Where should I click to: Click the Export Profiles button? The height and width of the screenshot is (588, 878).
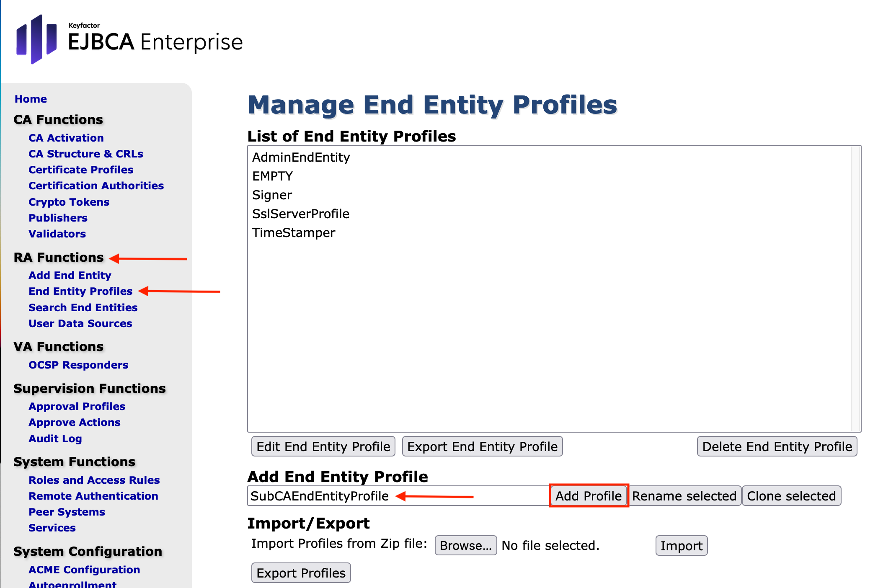301,573
